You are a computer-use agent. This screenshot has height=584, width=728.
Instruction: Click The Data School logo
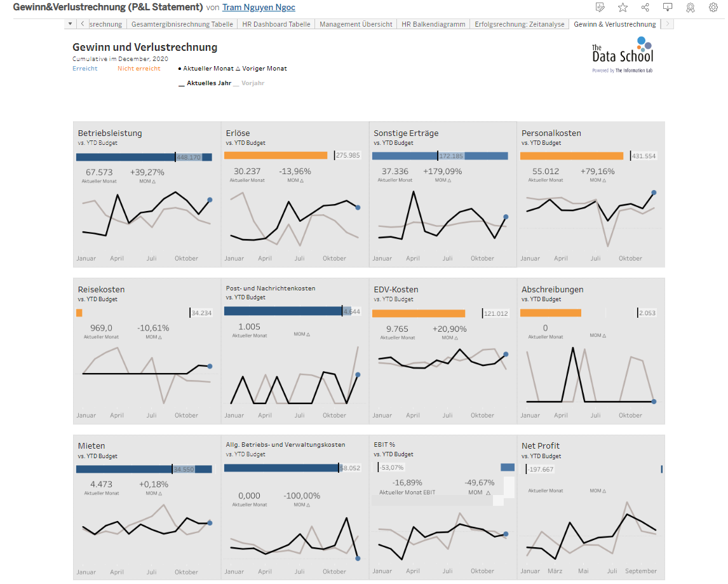tap(623, 55)
